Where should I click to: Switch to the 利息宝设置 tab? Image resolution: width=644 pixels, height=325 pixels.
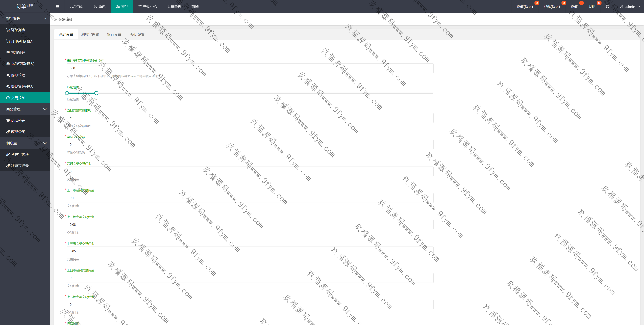[90, 35]
